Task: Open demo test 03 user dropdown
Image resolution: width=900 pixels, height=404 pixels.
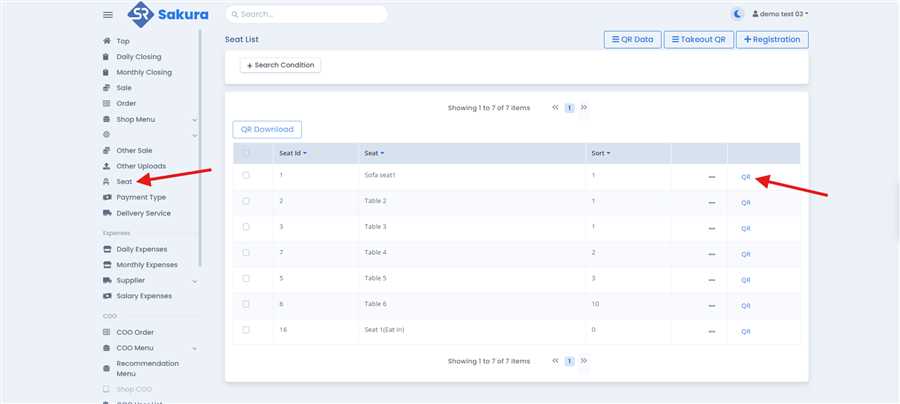Action: pyautogui.click(x=780, y=14)
